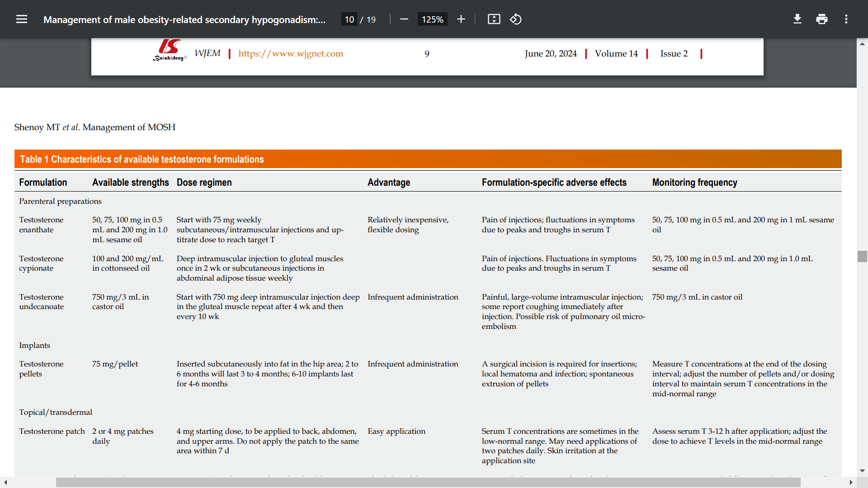
Task: Click the 75 mg/pellet strength cell
Action: tap(115, 364)
